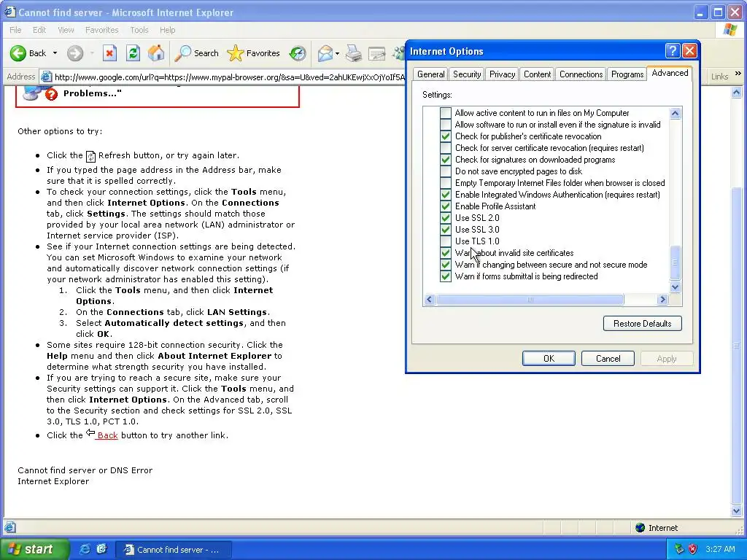Click the settings list scroll right arrow
Viewport: 747px width, 560px height.
(x=662, y=300)
